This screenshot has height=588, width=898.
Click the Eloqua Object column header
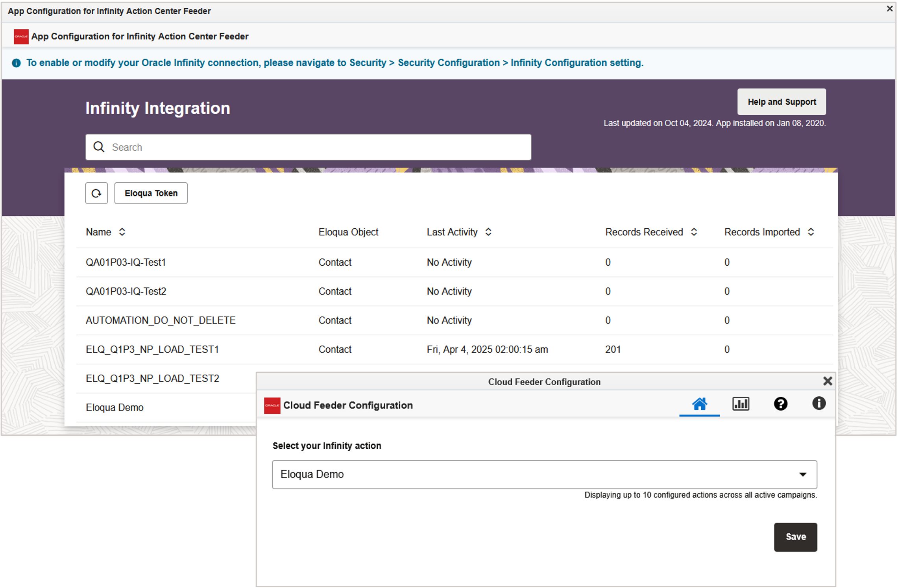pos(348,232)
